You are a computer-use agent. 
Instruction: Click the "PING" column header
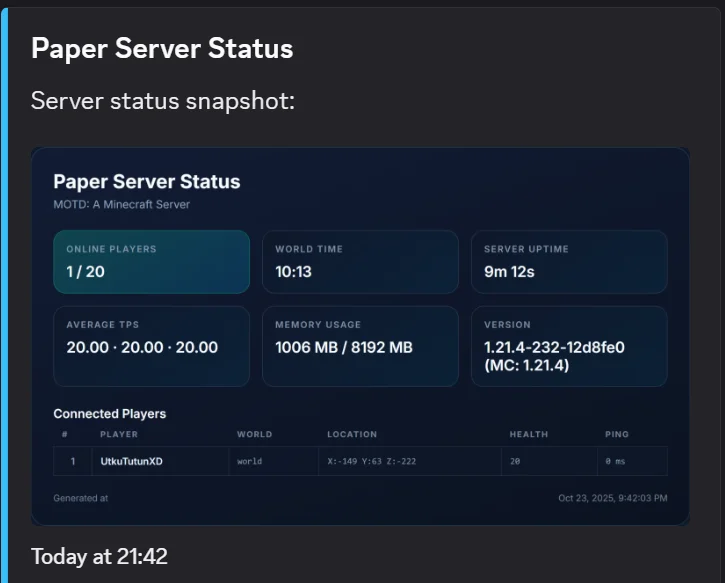pos(617,434)
